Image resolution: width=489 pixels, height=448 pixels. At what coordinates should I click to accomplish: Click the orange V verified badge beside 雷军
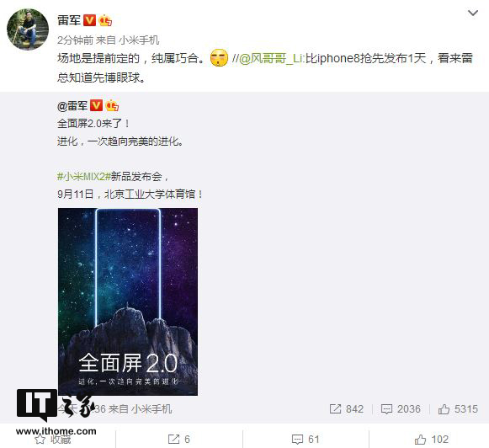tap(90, 20)
